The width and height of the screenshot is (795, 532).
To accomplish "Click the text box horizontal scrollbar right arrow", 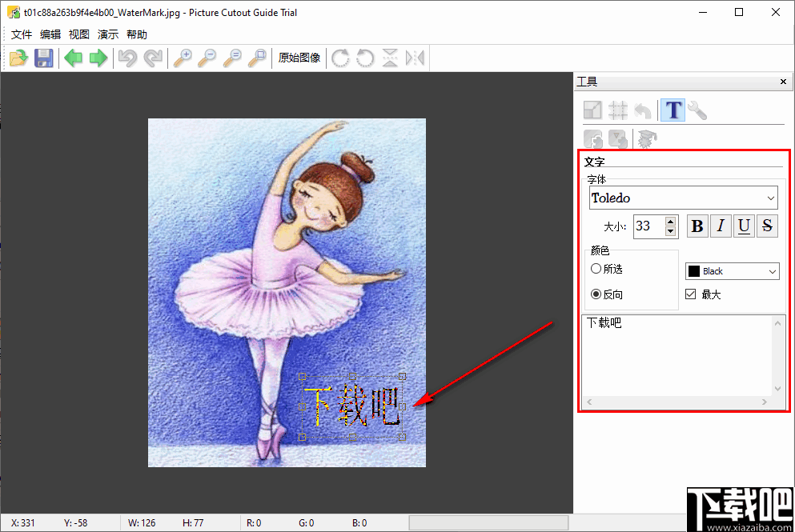I will coord(765,402).
